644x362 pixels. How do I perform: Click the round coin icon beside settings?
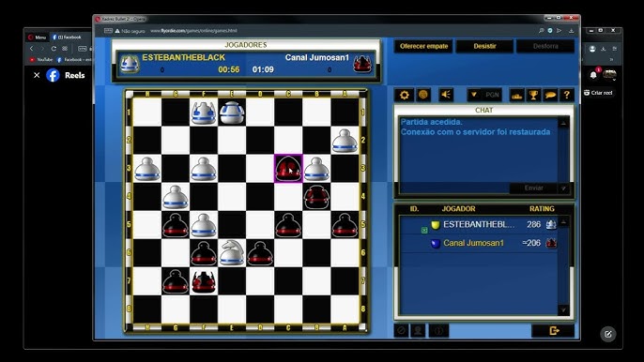tap(423, 95)
